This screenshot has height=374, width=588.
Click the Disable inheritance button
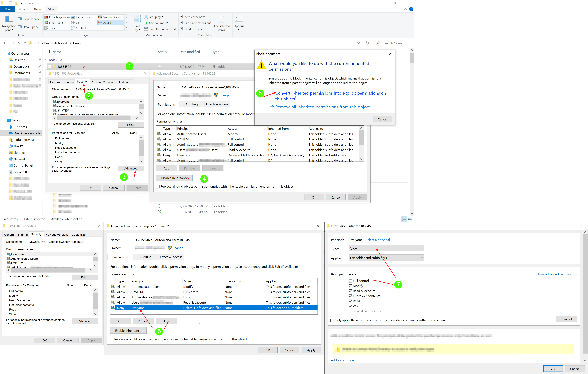[x=174, y=178]
